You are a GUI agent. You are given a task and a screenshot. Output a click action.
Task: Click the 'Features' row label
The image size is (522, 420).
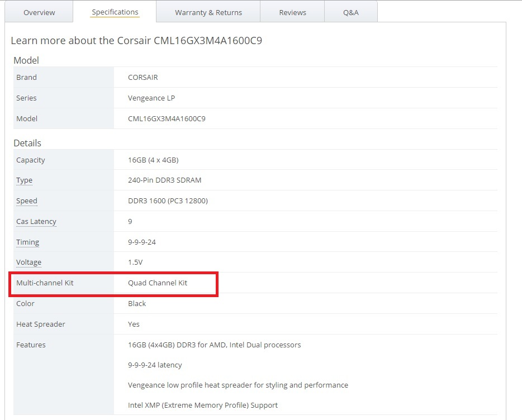31,345
